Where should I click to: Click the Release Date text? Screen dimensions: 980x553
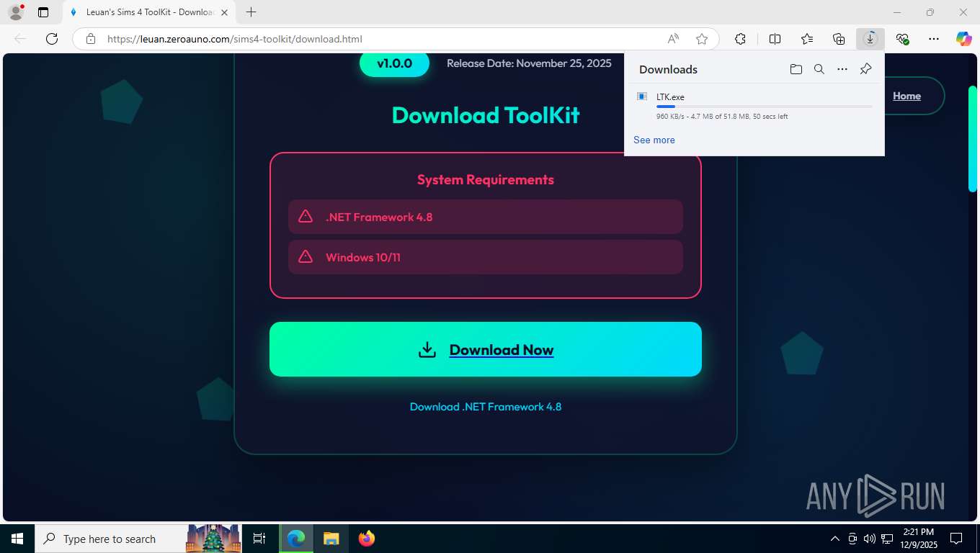click(529, 63)
